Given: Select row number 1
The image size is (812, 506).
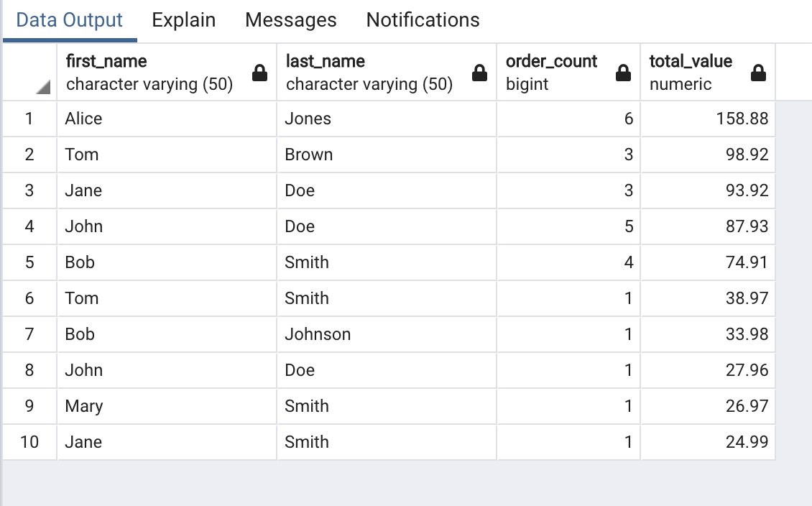Looking at the screenshot, I should point(29,119).
